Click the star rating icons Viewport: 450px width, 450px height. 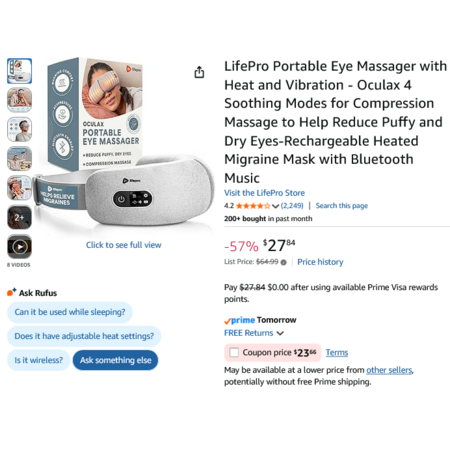coord(253,206)
